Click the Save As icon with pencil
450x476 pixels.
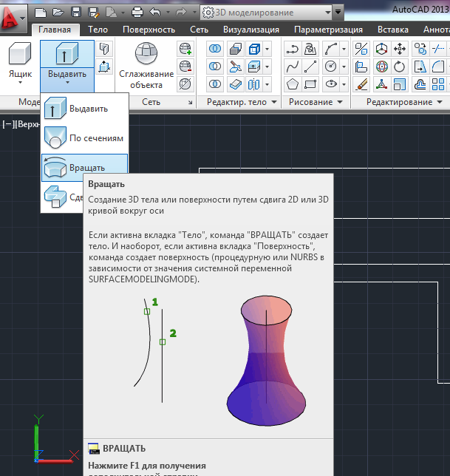(93, 13)
